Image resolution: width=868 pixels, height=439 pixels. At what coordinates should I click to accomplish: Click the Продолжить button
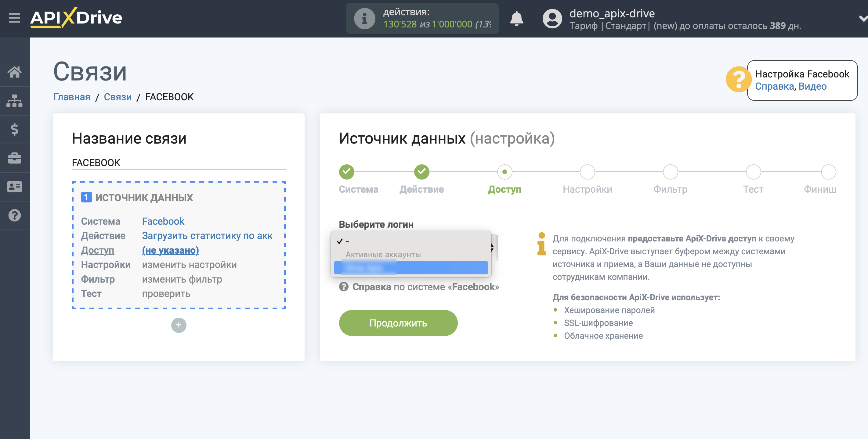[x=398, y=323]
